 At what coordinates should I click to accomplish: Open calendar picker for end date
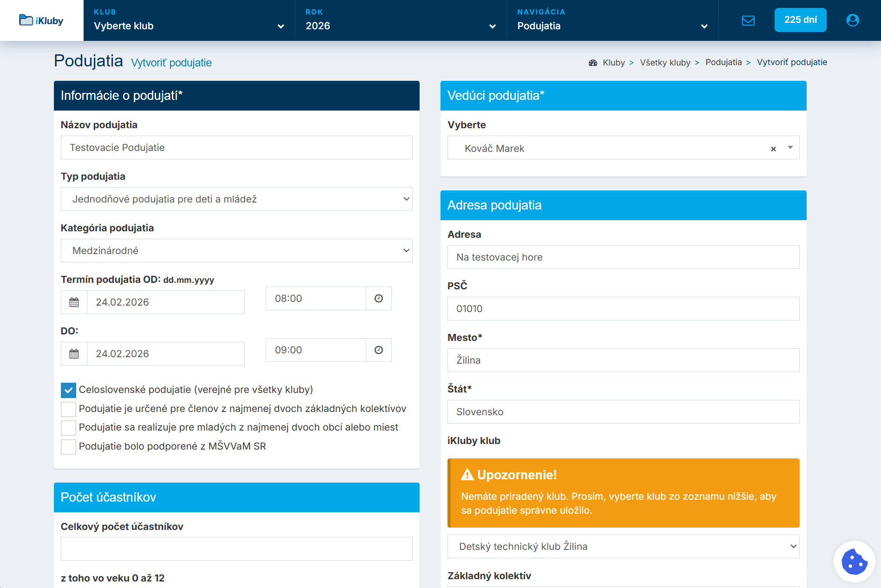click(x=74, y=354)
